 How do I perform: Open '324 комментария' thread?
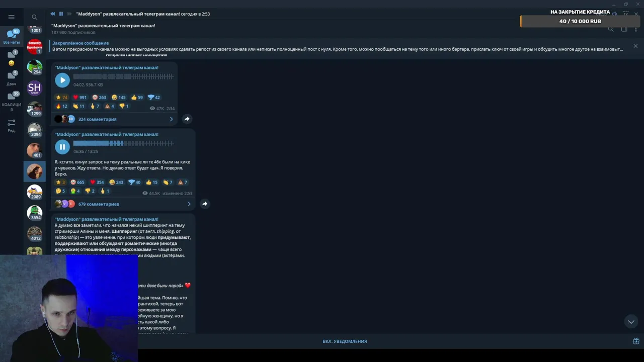(97, 119)
